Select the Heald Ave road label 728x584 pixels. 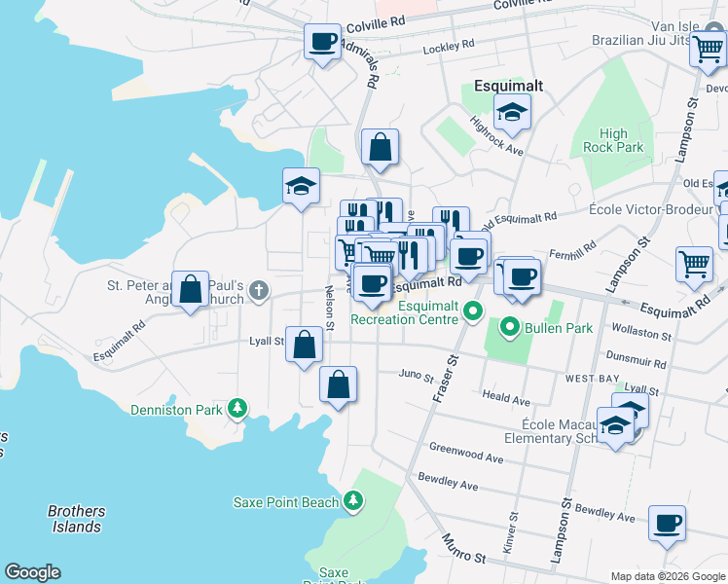[506, 398]
